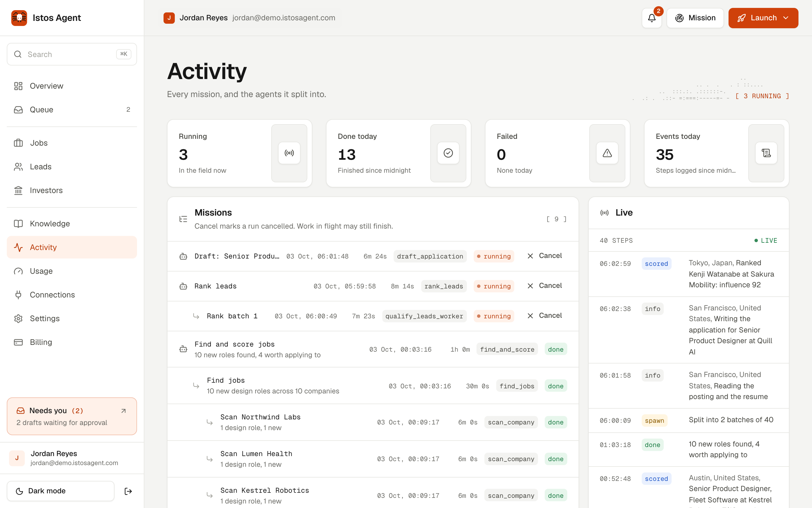812x508 pixels.
Task: Open Settings in sidebar
Action: [72, 318]
